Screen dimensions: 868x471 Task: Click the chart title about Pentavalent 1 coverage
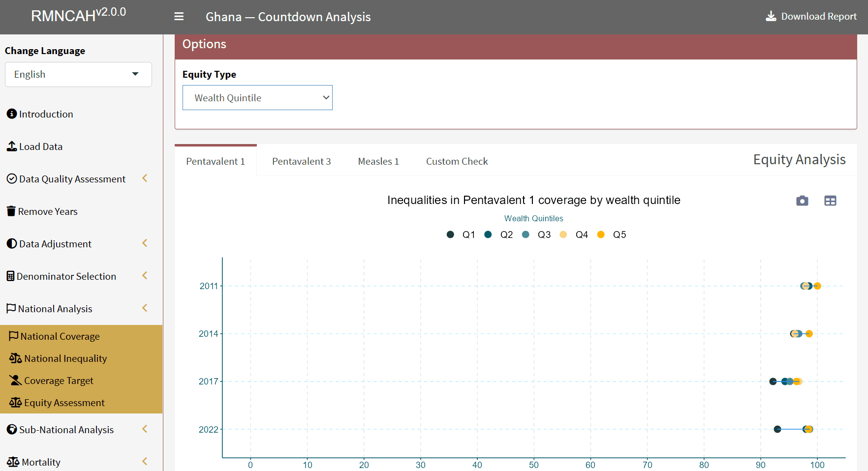pos(533,200)
